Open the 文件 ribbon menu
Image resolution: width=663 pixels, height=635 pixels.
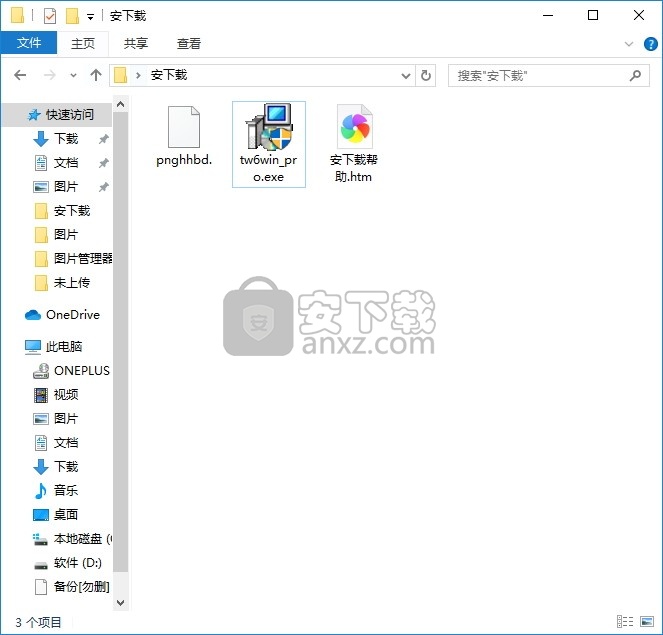[x=29, y=43]
